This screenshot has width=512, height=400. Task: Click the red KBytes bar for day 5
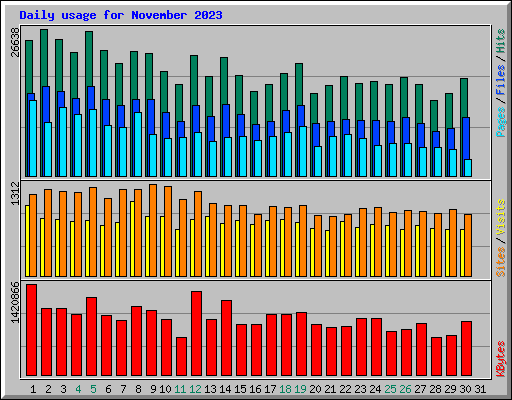(91, 337)
